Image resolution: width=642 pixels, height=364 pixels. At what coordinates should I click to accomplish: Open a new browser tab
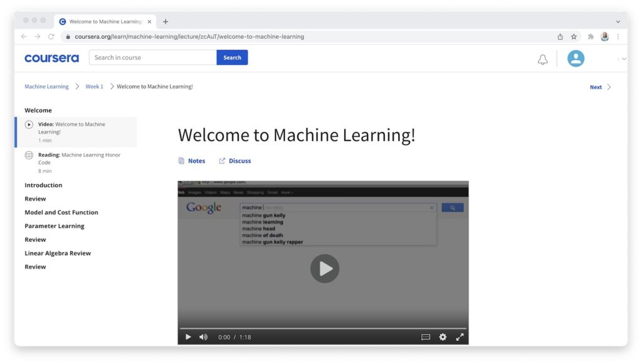[166, 22]
